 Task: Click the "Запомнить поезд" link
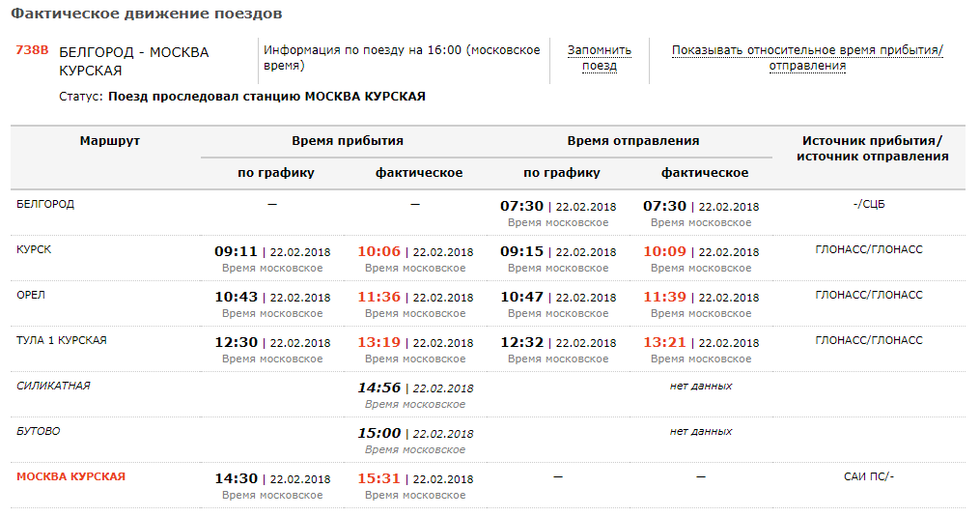pyautogui.click(x=599, y=58)
